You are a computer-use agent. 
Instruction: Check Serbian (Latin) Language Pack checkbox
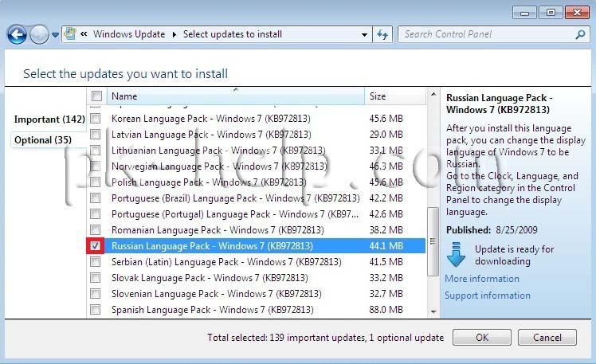click(x=96, y=262)
